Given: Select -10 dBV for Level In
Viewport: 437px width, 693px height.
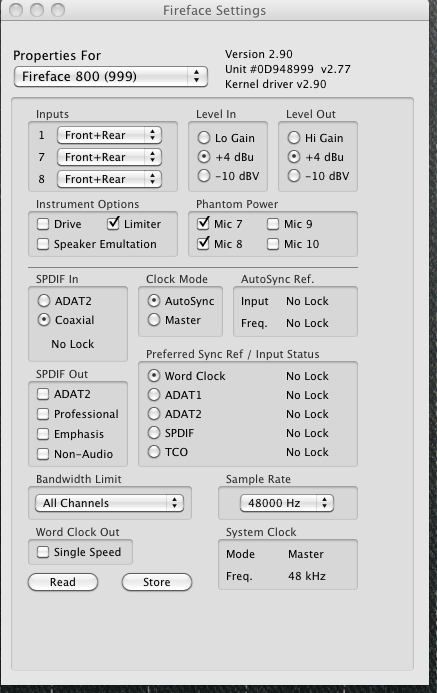Looking at the screenshot, I should point(204,176).
